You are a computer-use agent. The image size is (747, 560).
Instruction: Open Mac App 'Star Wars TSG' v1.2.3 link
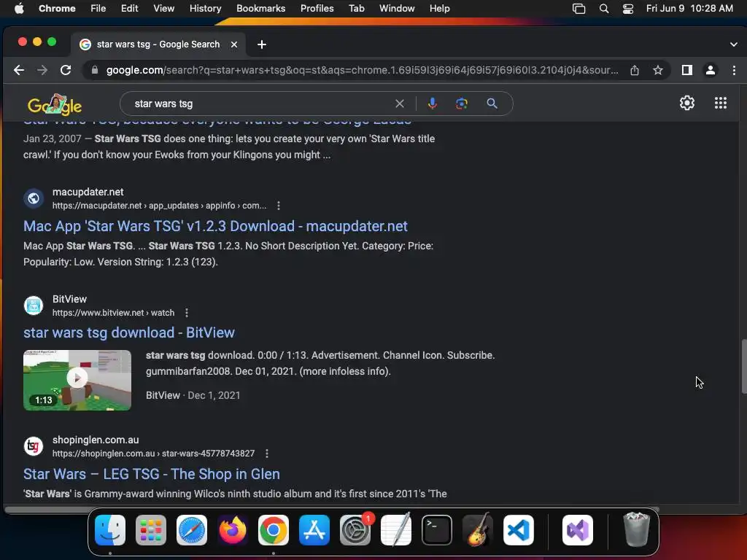[215, 226]
